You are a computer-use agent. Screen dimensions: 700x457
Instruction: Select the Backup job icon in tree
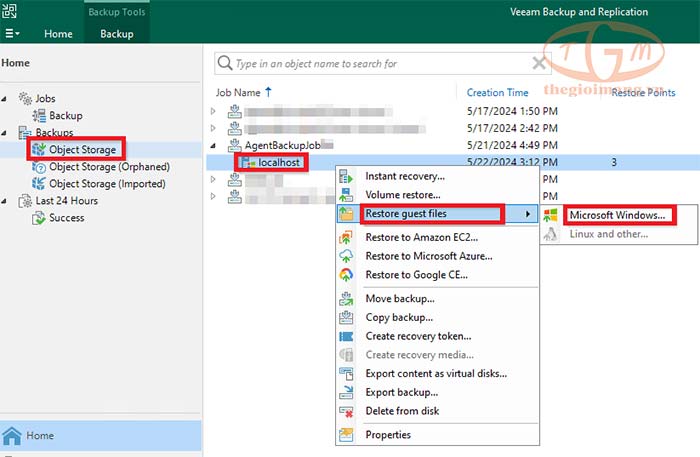[x=39, y=116]
